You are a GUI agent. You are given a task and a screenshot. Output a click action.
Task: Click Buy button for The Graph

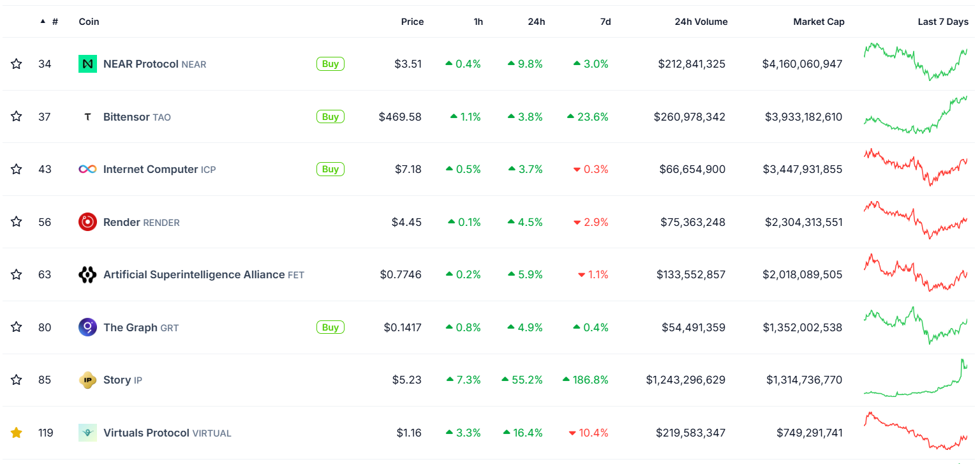(330, 327)
